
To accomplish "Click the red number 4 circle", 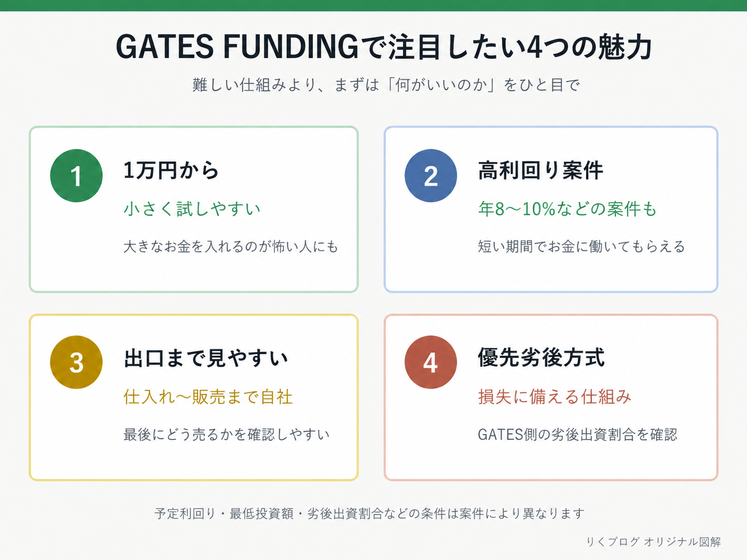I will tap(431, 363).
